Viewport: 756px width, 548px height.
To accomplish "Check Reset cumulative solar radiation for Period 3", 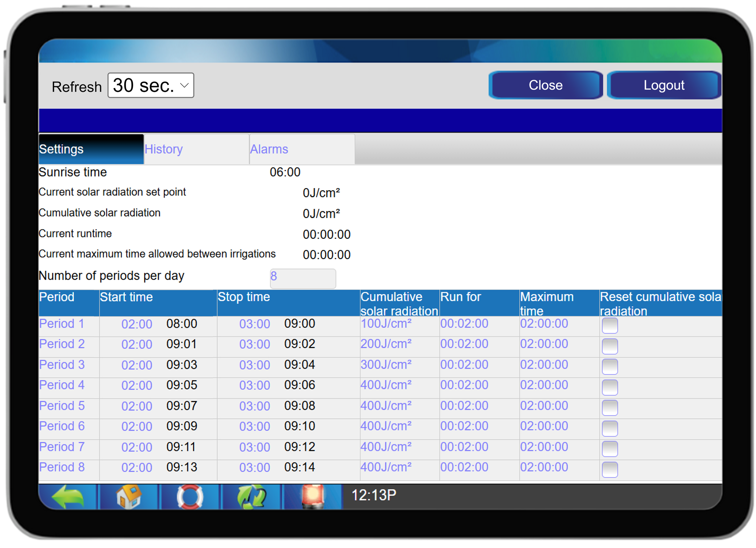I will pos(610,367).
